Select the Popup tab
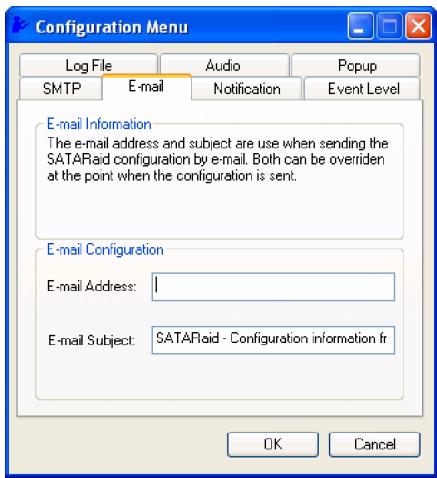 pos(356,65)
